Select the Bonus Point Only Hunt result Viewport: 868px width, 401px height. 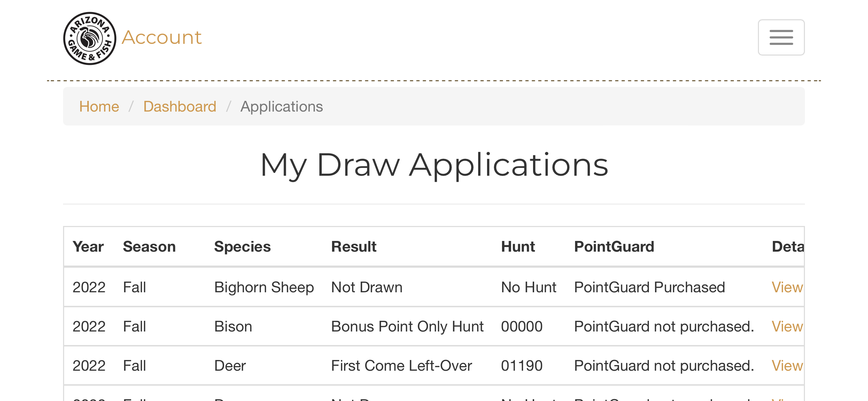tap(407, 327)
